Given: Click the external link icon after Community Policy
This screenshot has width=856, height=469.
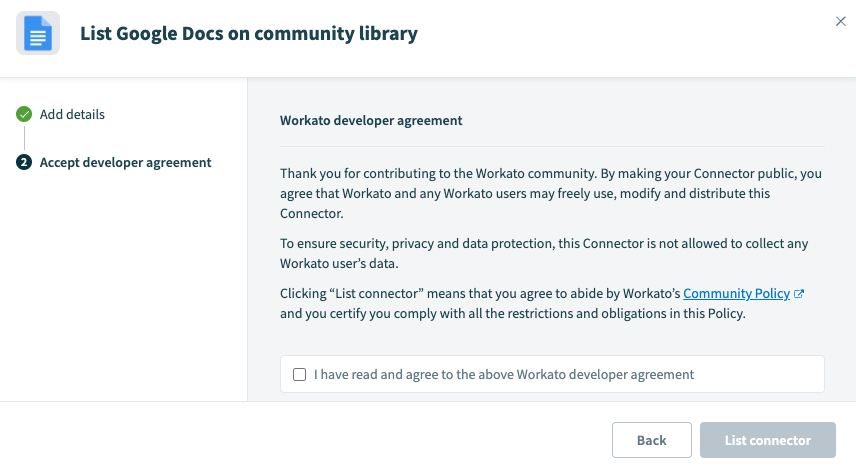Looking at the screenshot, I should tap(799, 294).
